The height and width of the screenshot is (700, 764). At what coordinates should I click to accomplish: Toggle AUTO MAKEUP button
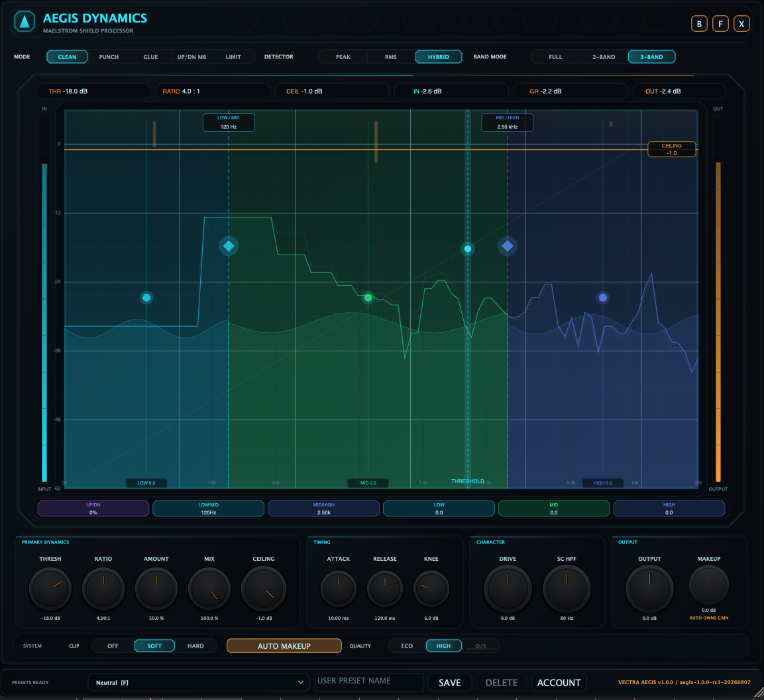tap(284, 646)
